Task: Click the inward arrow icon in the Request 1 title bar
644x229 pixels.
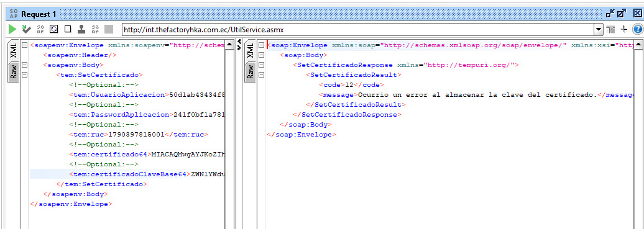Action: [x=610, y=14]
